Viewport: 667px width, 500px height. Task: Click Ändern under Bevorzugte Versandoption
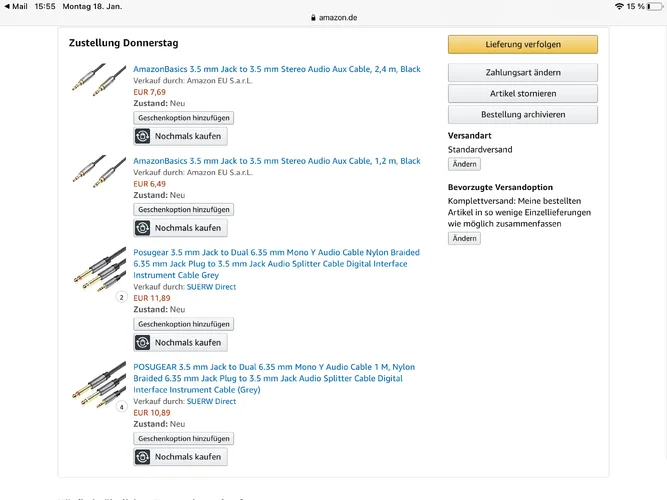point(464,239)
